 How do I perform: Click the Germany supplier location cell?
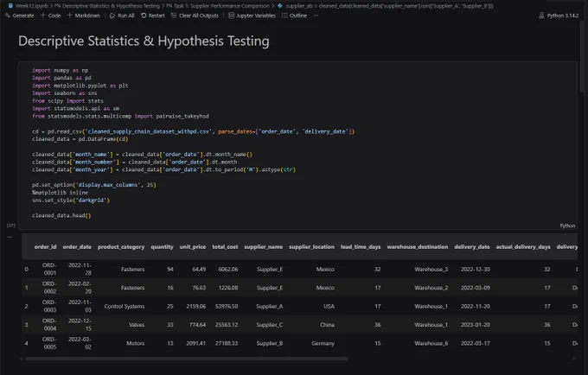coord(323,343)
